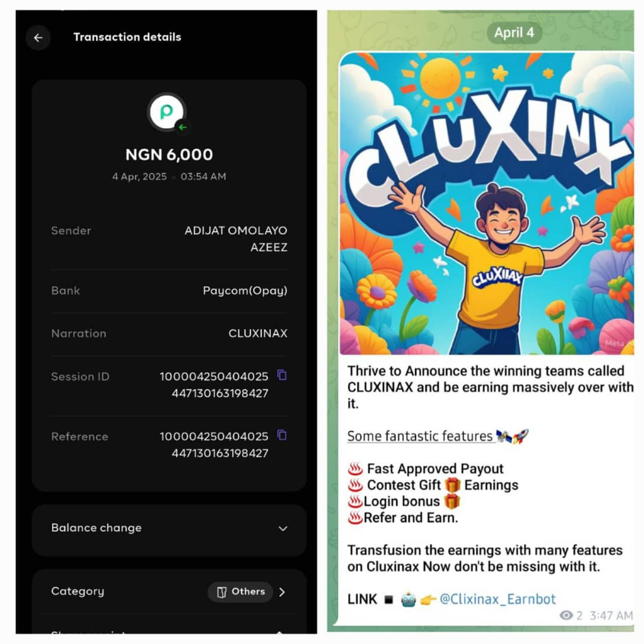Tap the green incoming arrow badge
This screenshot has width=644, height=644.
(x=182, y=128)
